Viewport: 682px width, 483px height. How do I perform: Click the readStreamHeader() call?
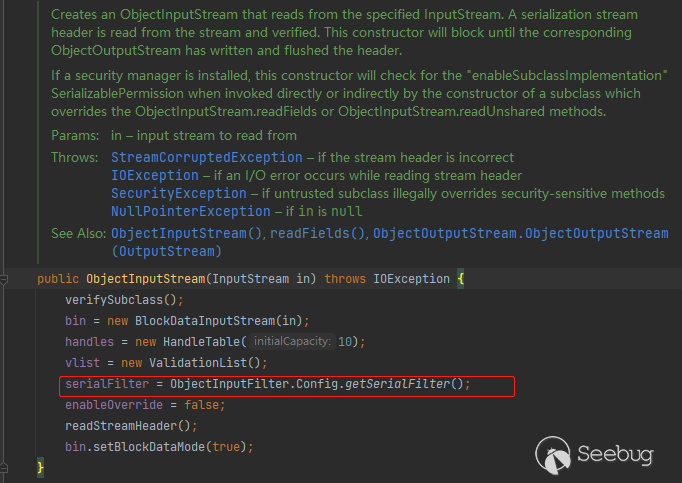pos(128,426)
